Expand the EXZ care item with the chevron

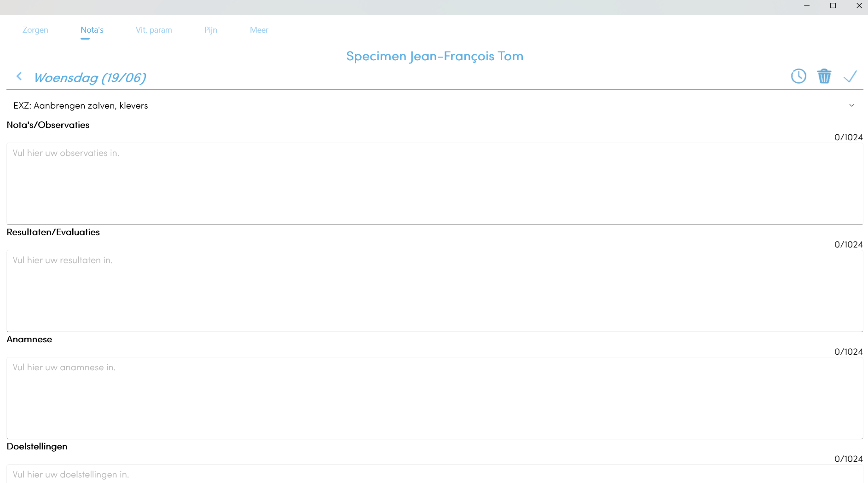click(851, 105)
